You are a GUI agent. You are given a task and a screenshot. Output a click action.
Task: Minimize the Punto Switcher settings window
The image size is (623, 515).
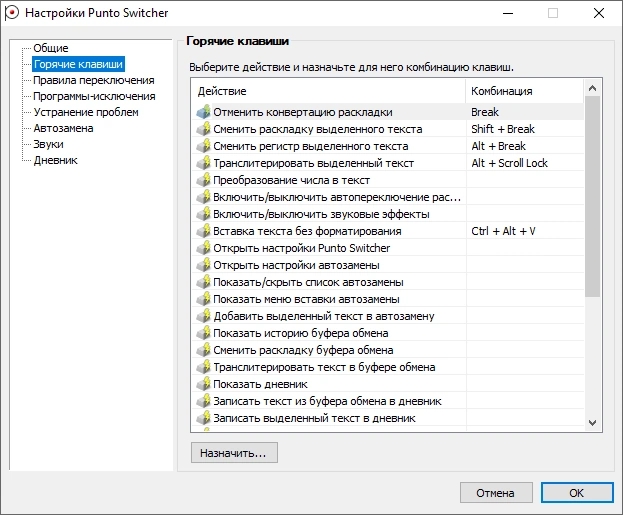click(x=508, y=13)
